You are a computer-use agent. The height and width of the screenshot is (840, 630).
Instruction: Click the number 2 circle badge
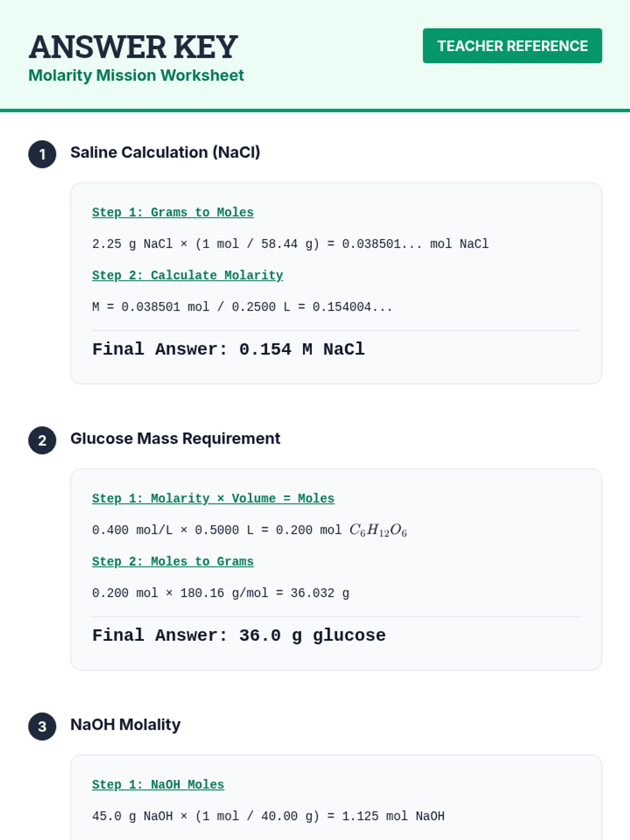tap(42, 440)
